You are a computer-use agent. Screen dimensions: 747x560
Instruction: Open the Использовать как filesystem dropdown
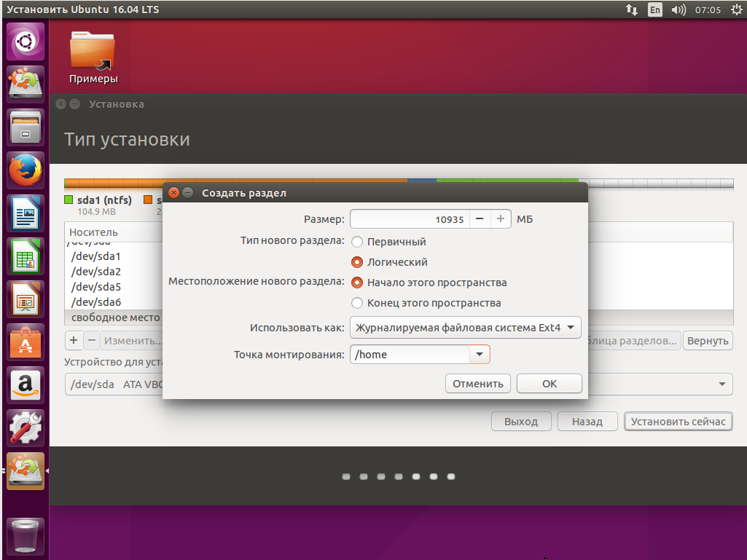click(466, 328)
